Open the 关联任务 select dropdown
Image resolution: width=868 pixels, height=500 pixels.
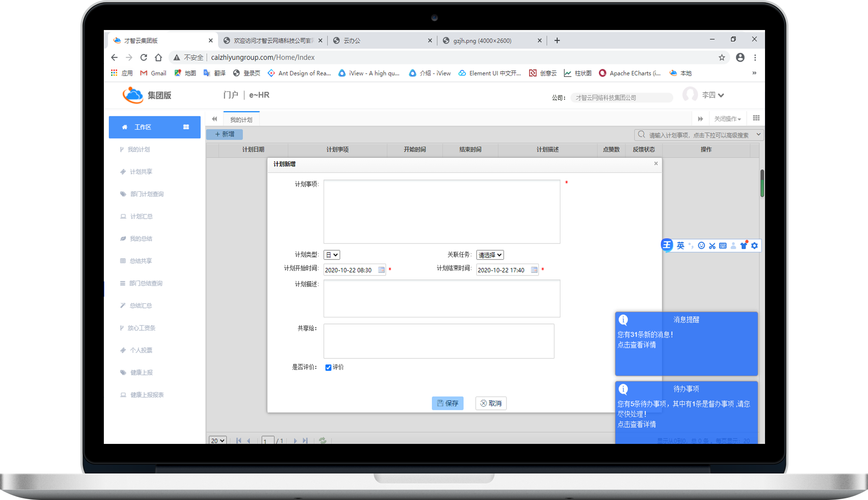[490, 255]
